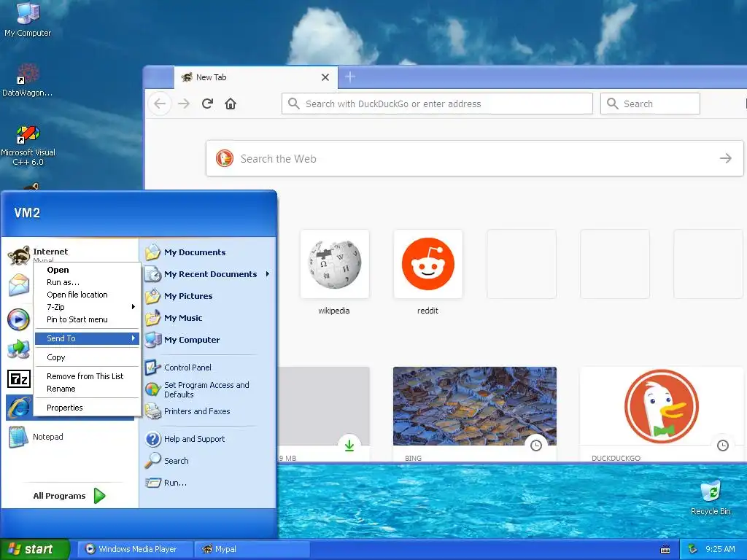Select the New Tab tab
747x560 pixels.
[256, 77]
